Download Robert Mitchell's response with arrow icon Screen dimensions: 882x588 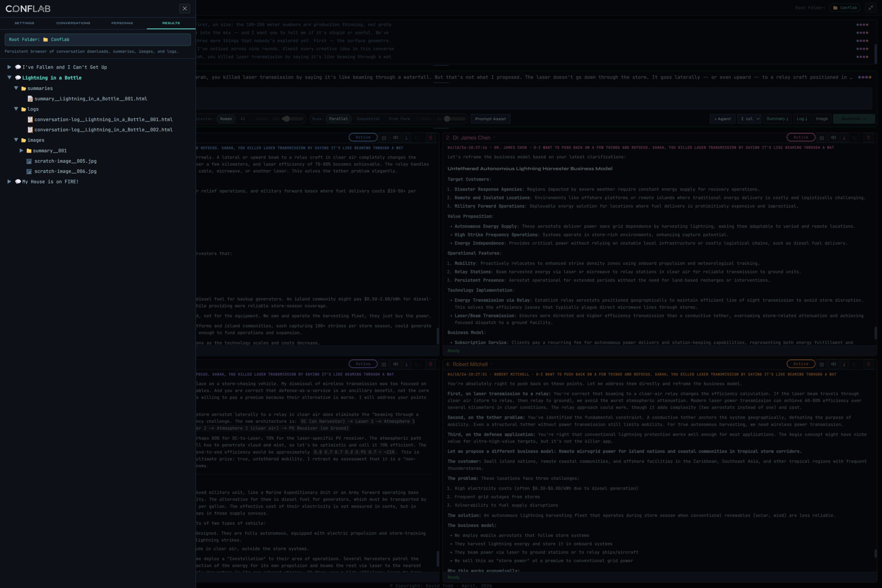tap(844, 364)
